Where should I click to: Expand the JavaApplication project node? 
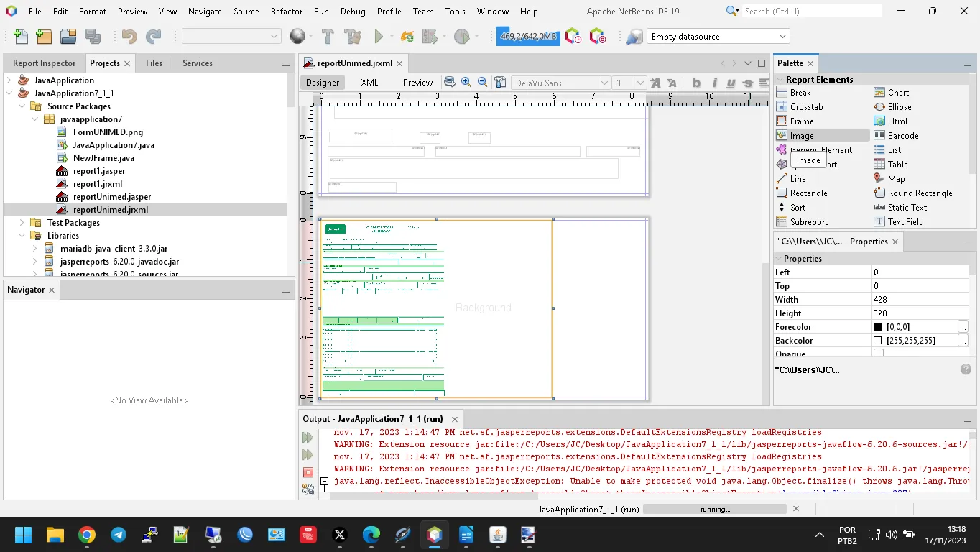click(x=9, y=80)
